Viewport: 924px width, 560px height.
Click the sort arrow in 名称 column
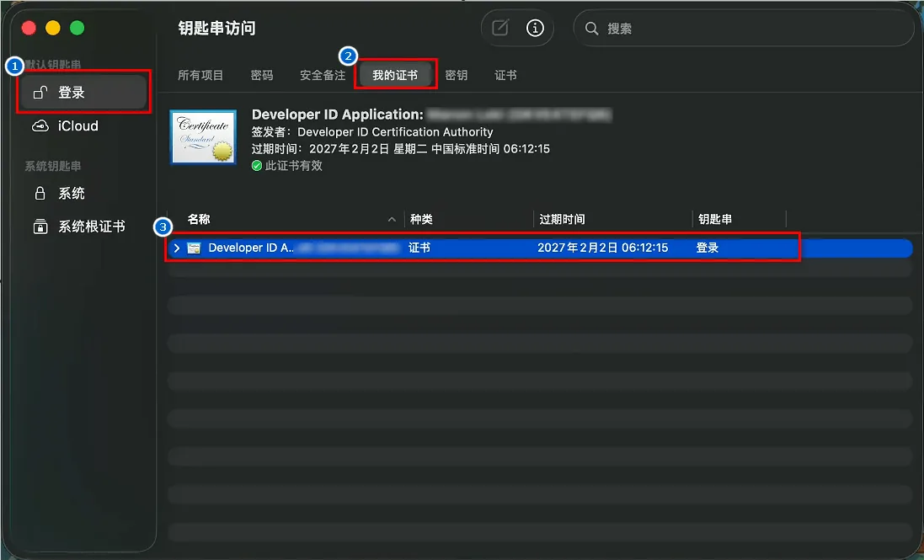click(392, 220)
